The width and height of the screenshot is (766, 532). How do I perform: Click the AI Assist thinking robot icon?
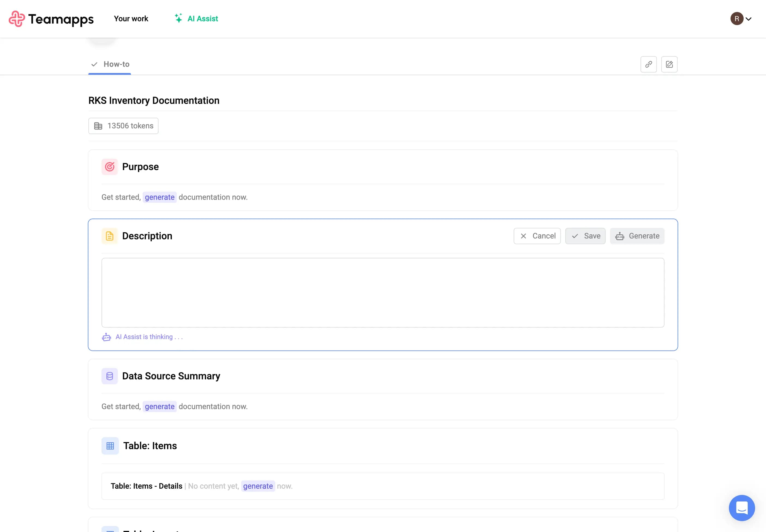point(106,337)
